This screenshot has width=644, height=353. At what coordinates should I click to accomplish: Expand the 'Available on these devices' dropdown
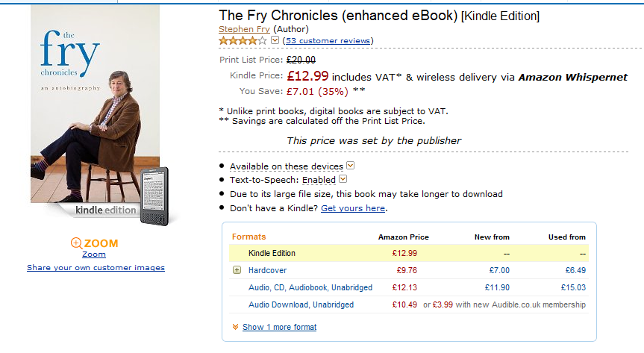pyautogui.click(x=351, y=166)
